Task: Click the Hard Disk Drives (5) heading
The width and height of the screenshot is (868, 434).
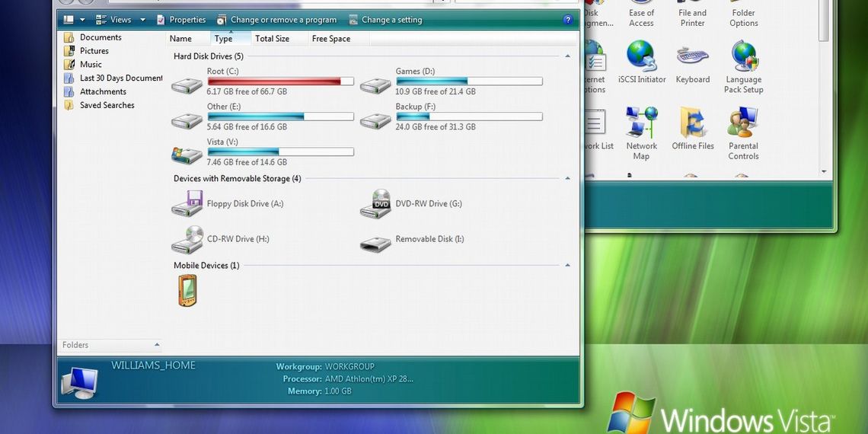Action: pyautogui.click(x=208, y=56)
